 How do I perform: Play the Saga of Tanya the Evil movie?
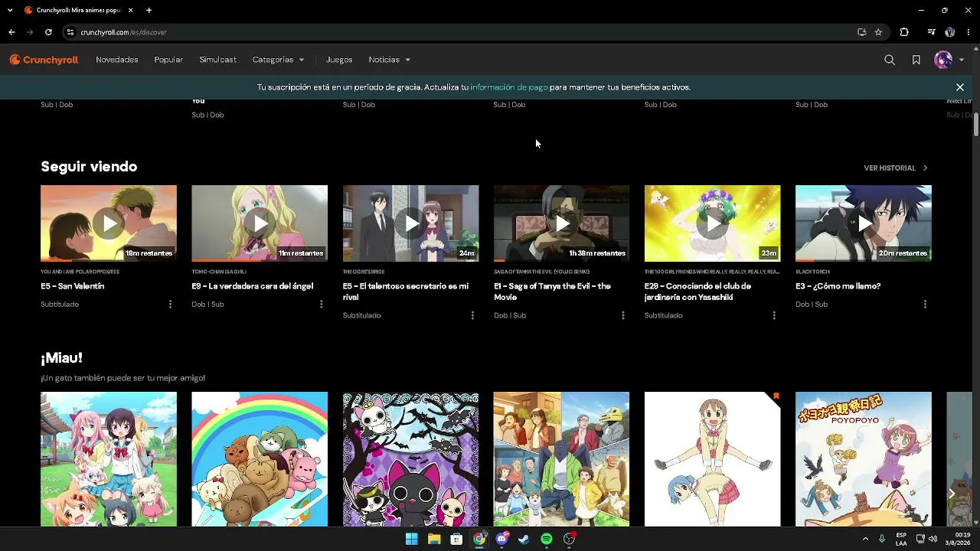pos(561,223)
